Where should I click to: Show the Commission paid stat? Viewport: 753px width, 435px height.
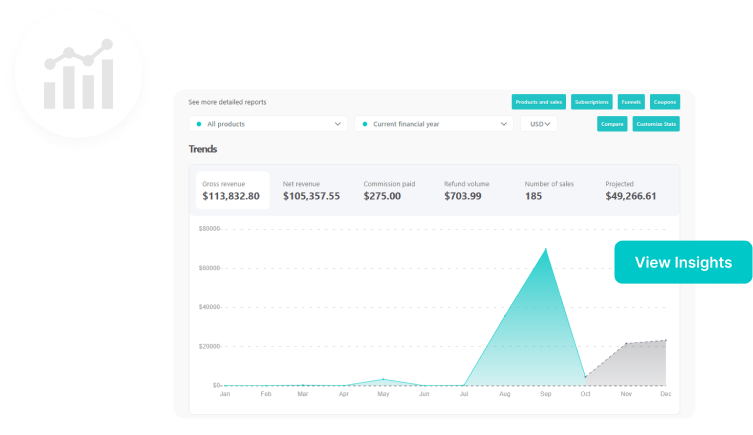click(x=391, y=190)
